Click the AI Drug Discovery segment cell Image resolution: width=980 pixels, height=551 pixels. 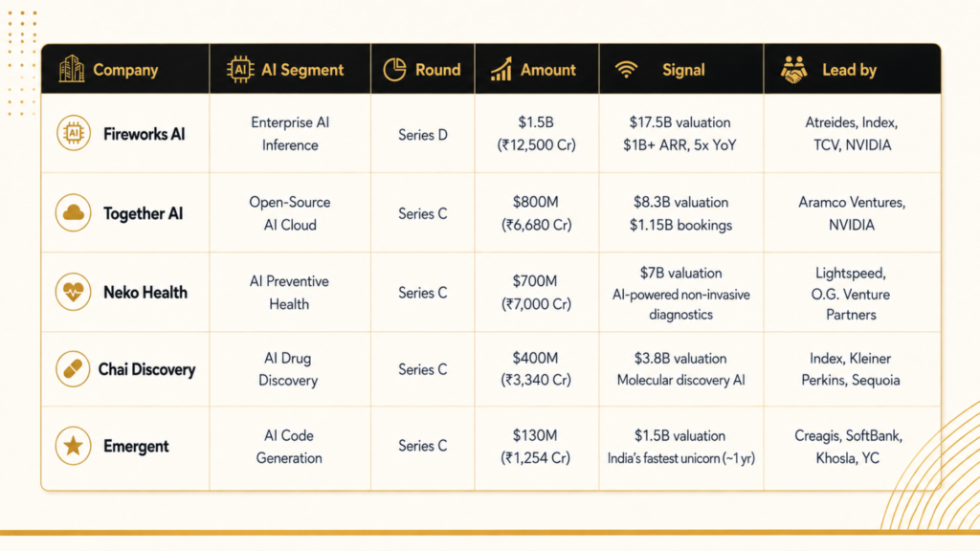click(288, 369)
